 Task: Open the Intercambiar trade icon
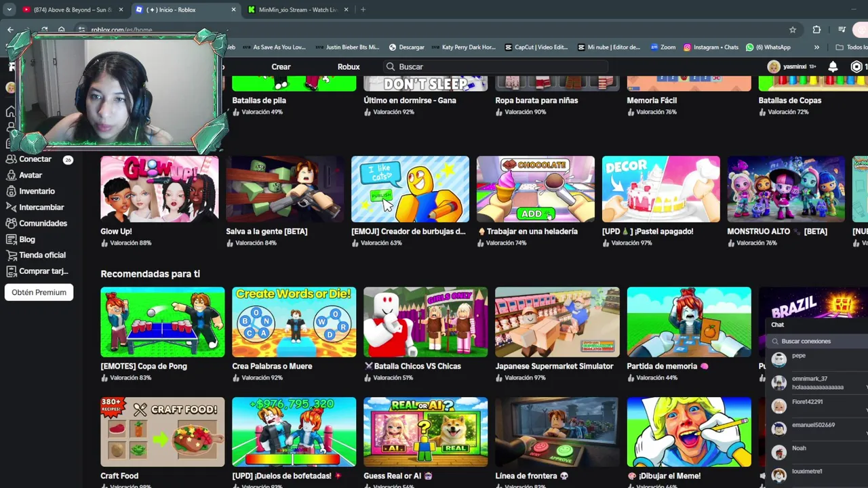tap(11, 207)
